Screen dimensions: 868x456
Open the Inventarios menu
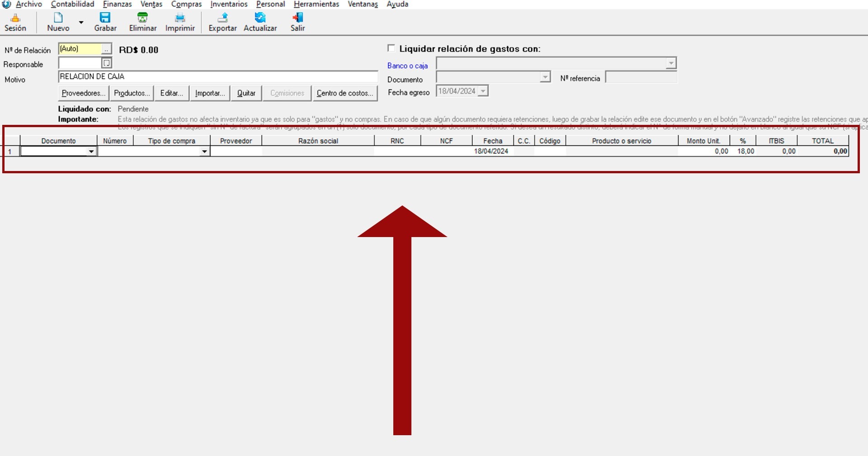(x=229, y=4)
